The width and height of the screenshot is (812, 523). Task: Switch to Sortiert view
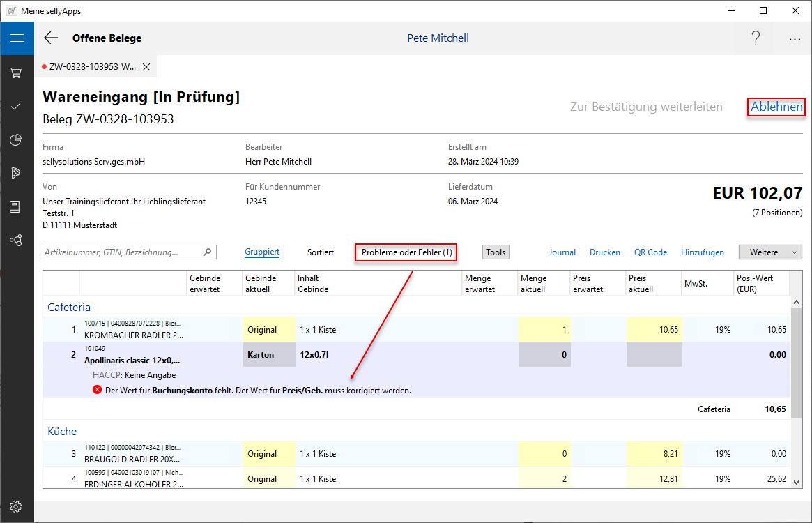tap(321, 252)
